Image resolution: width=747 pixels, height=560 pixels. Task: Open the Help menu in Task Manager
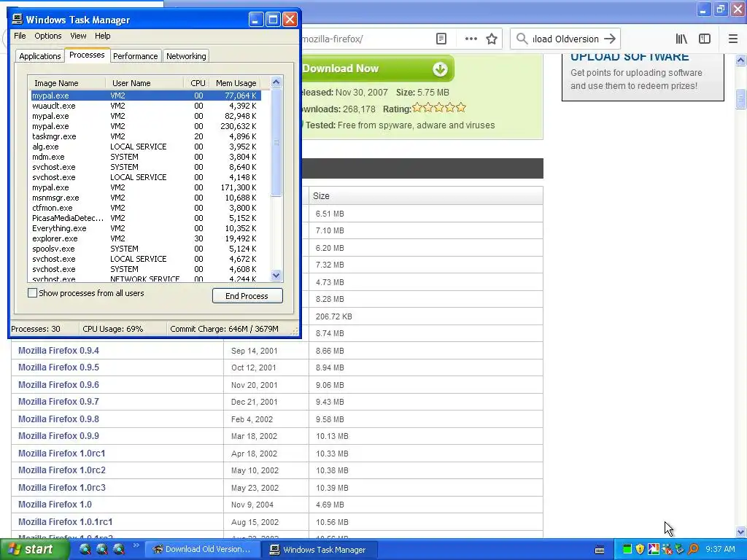(x=102, y=36)
